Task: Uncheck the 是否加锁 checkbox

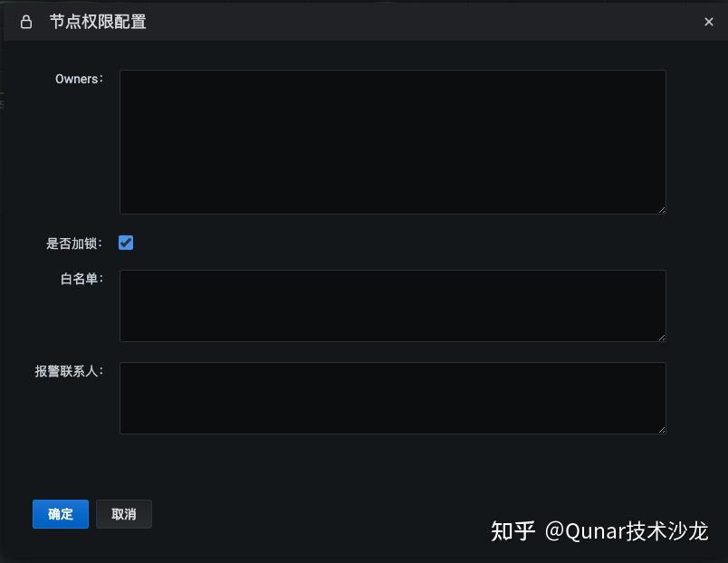Action: click(126, 243)
